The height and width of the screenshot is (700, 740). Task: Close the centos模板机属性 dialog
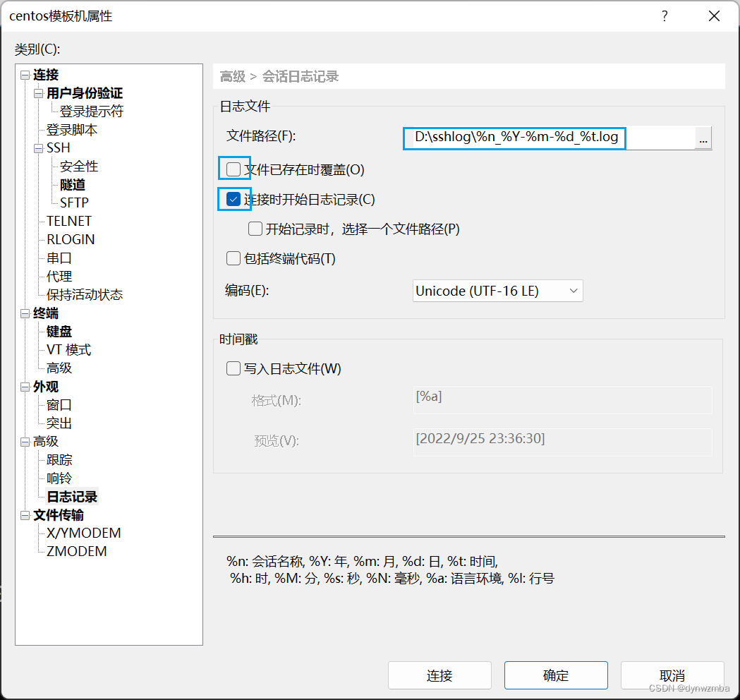(x=714, y=16)
